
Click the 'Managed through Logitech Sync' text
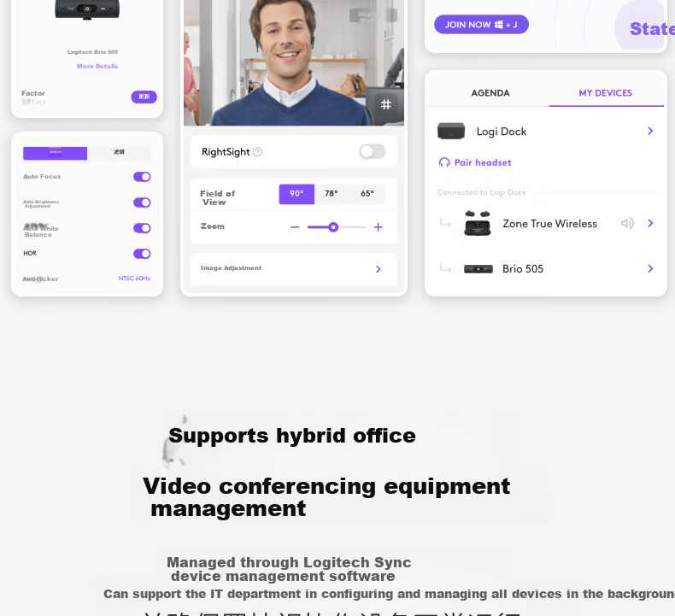tap(289, 562)
